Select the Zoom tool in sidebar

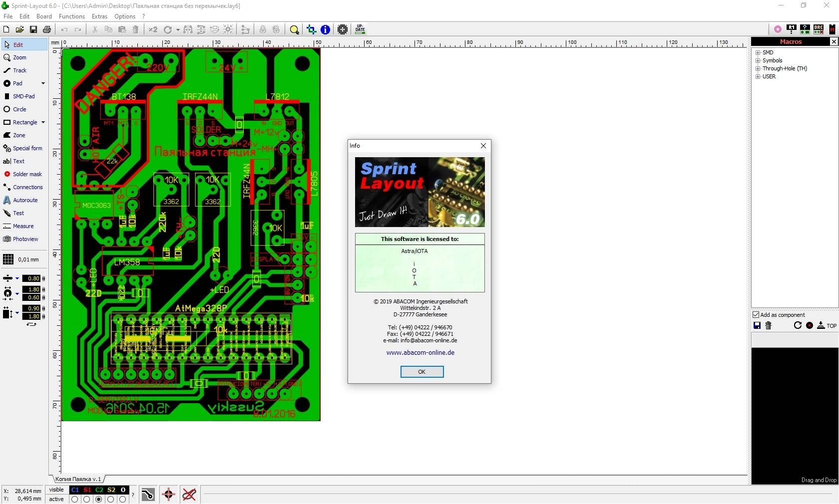point(24,57)
